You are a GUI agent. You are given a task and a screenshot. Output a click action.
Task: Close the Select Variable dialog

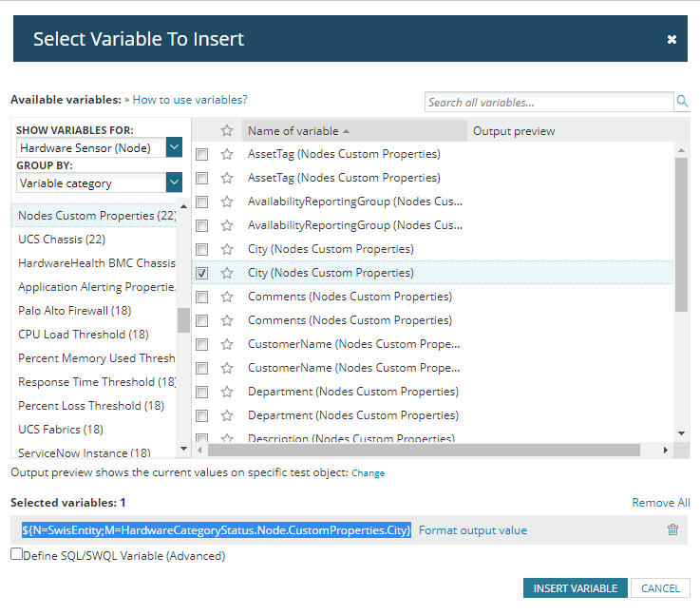[672, 40]
